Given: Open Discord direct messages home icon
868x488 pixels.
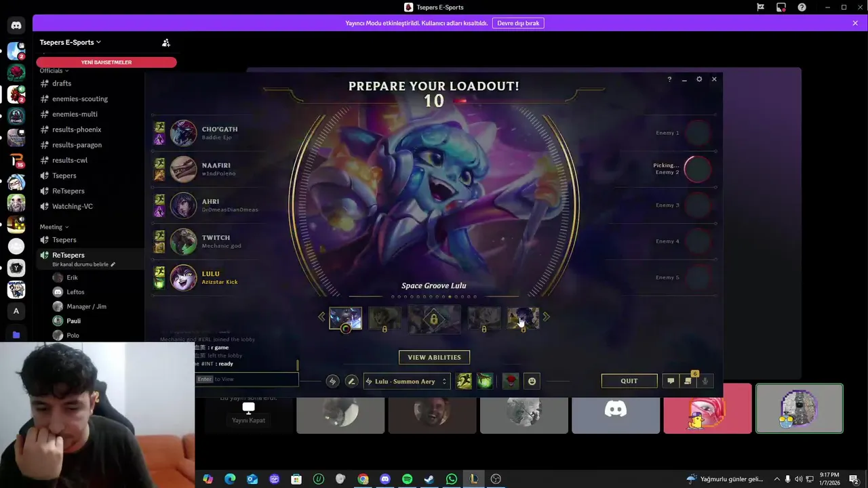Looking at the screenshot, I should [x=16, y=26].
